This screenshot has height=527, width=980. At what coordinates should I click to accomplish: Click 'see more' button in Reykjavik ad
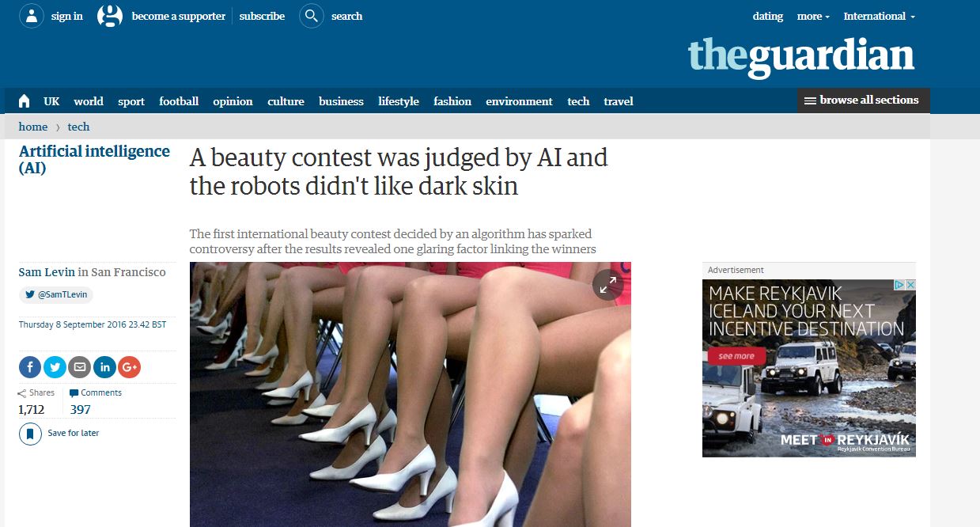coord(737,356)
